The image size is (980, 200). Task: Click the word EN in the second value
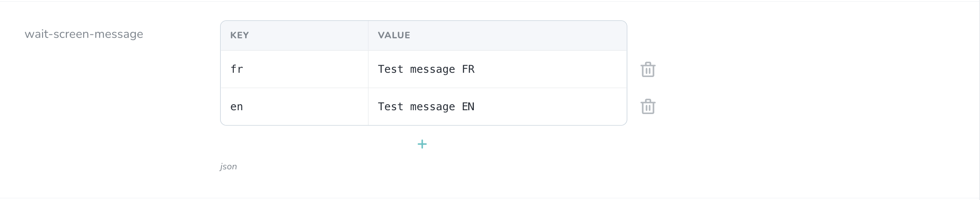coord(468,107)
